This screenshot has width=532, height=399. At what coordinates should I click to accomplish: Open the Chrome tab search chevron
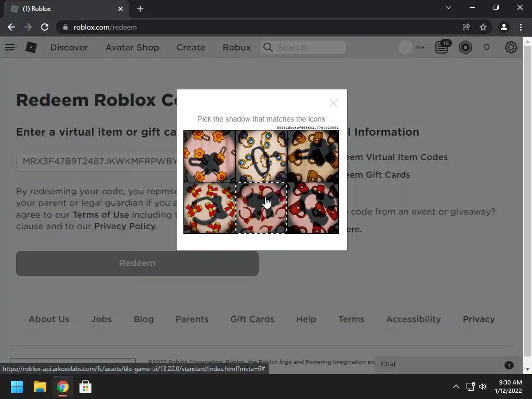click(x=448, y=7)
